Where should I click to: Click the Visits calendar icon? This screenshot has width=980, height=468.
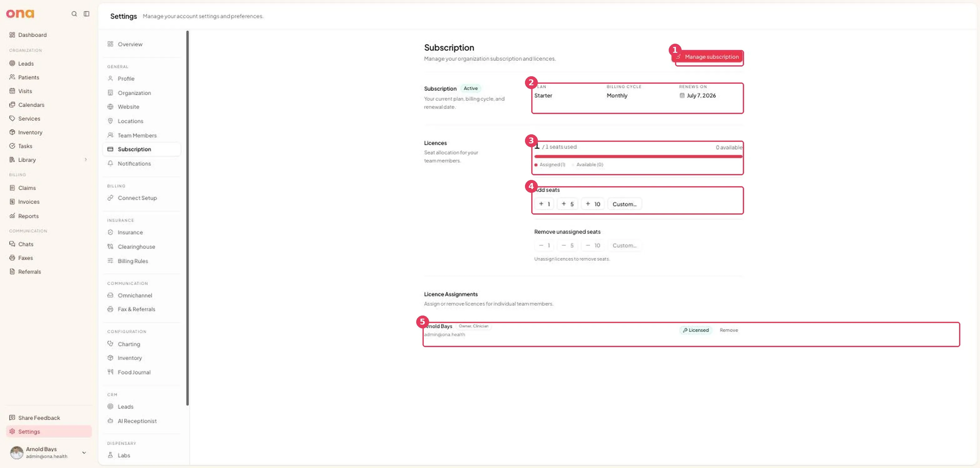12,91
